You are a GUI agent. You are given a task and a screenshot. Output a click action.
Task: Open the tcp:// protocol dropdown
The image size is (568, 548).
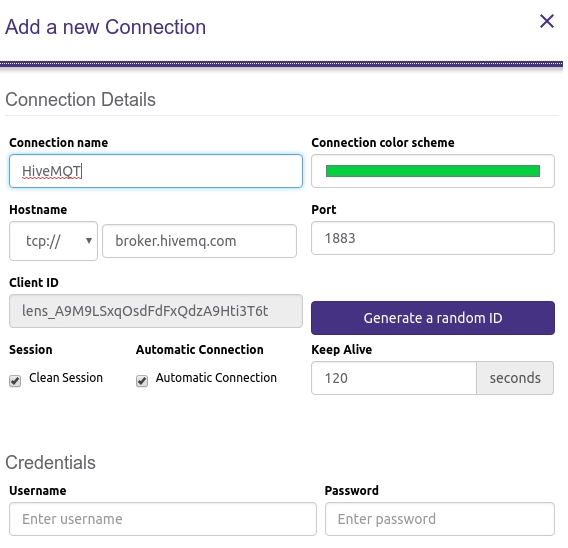[x=53, y=241]
